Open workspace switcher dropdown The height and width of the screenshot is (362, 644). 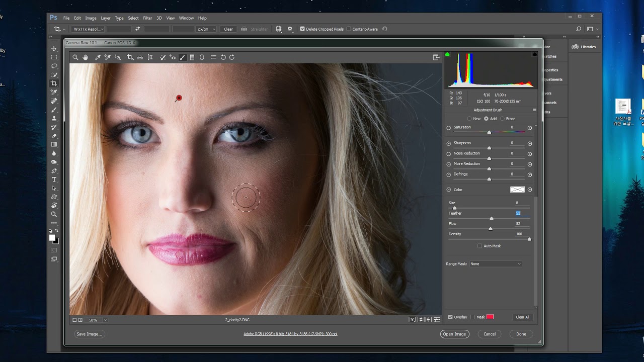(592, 29)
